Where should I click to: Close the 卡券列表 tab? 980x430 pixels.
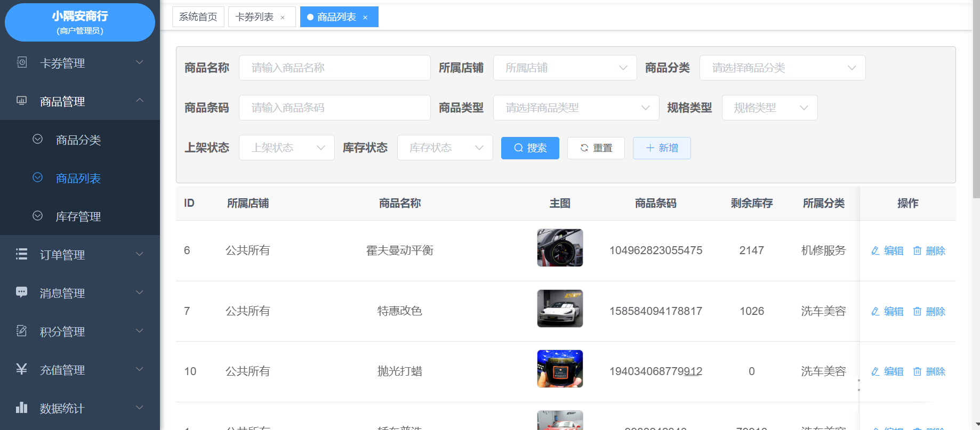click(x=283, y=18)
